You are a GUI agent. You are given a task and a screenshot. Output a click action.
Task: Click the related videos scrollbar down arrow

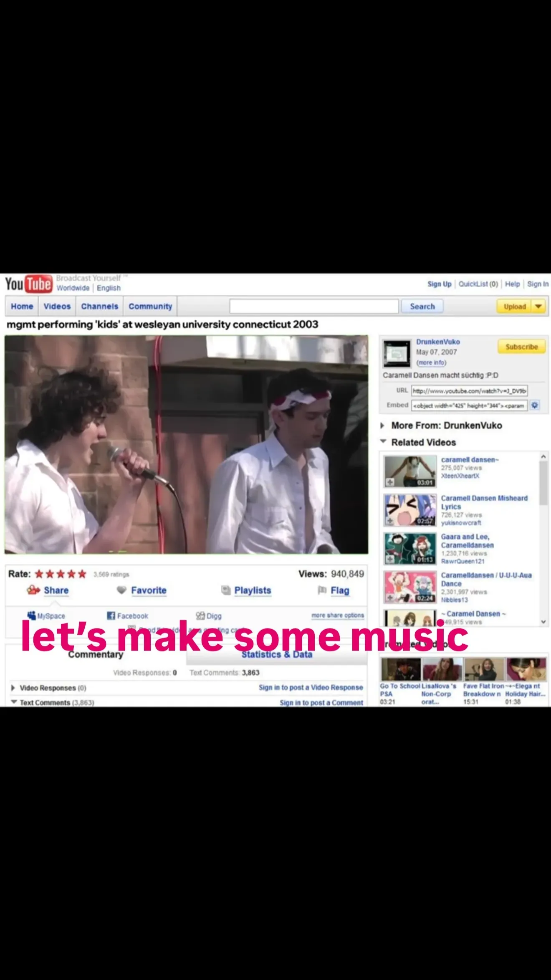543,621
